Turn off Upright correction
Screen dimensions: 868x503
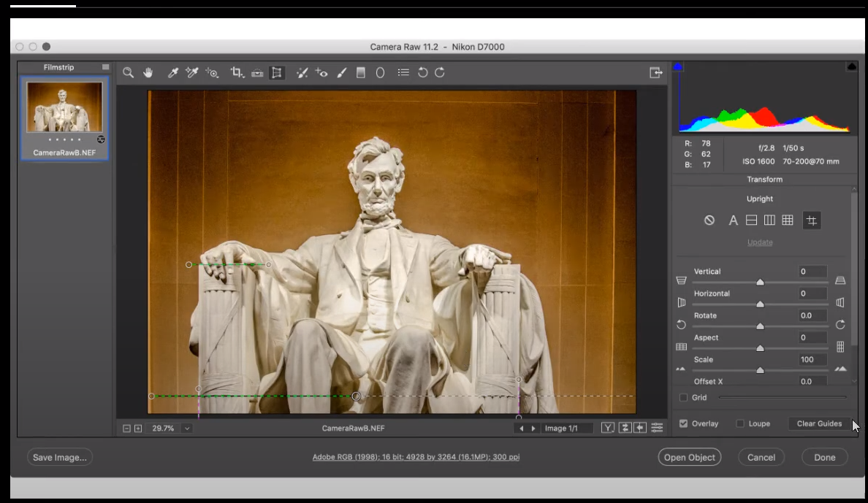pyautogui.click(x=709, y=220)
